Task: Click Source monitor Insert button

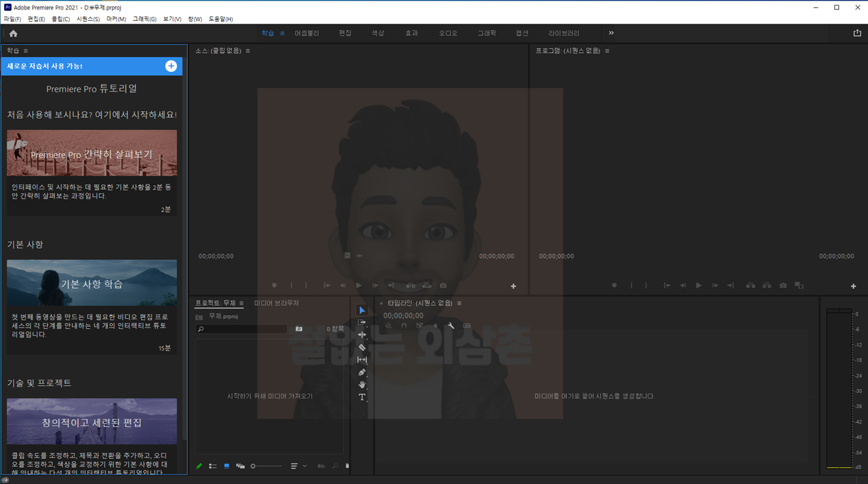Action: [411, 285]
